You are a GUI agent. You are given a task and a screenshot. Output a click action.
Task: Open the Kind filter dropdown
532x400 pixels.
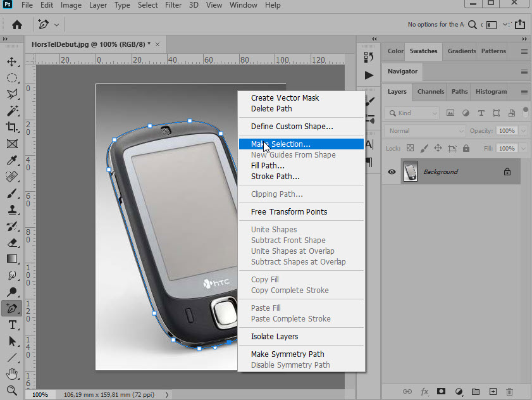(x=411, y=113)
